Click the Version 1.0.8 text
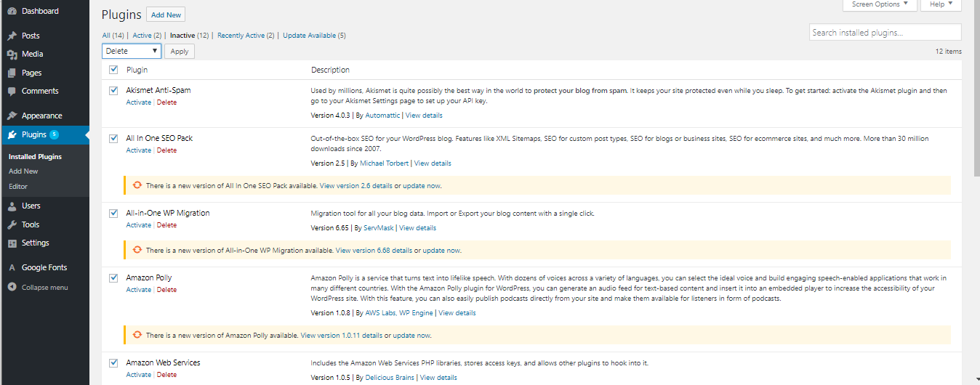The width and height of the screenshot is (980, 385). pos(331,313)
